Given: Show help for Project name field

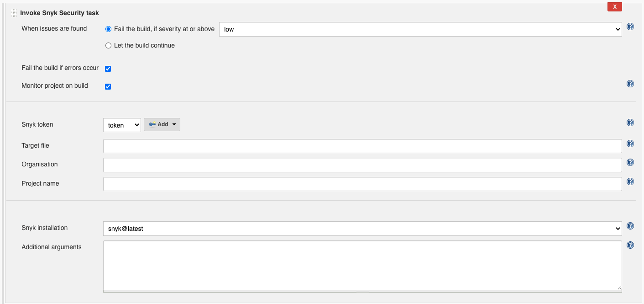Looking at the screenshot, I should pyautogui.click(x=630, y=181).
